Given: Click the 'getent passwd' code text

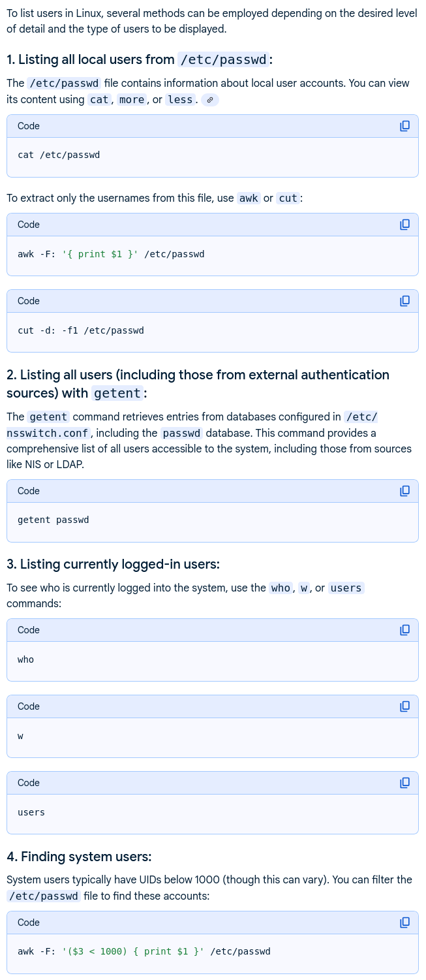Looking at the screenshot, I should pos(53,520).
